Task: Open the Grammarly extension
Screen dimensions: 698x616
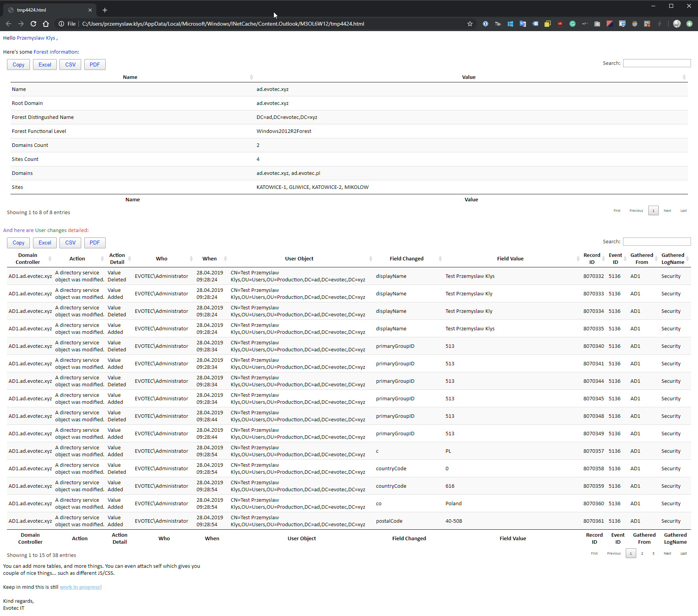Action: point(573,24)
